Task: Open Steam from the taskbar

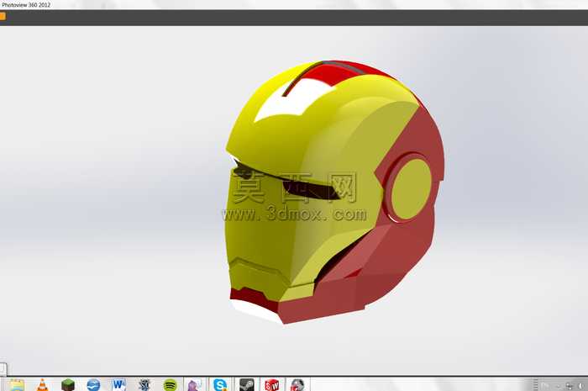Action: click(246, 385)
